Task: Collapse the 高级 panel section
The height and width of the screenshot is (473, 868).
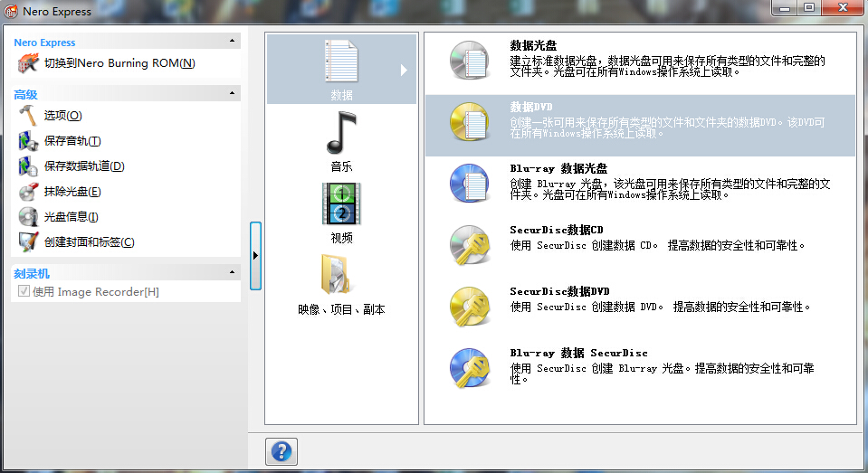Action: pos(232,93)
